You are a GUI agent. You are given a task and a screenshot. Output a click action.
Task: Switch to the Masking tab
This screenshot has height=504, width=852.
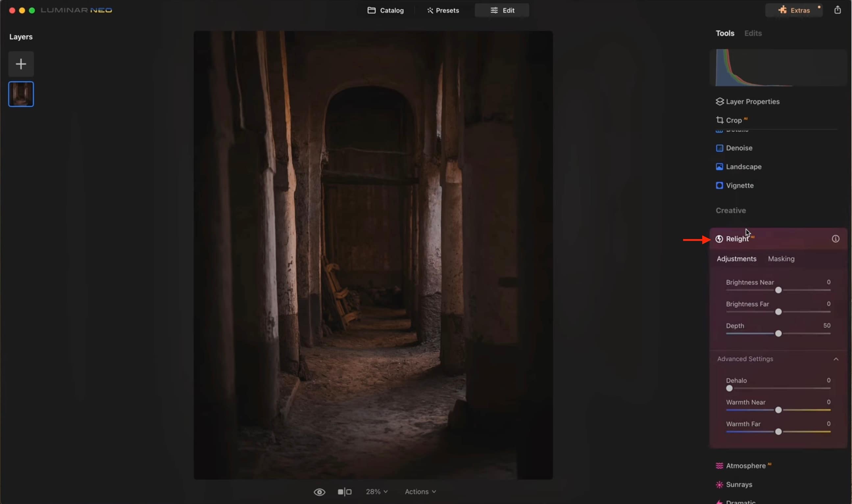(781, 259)
